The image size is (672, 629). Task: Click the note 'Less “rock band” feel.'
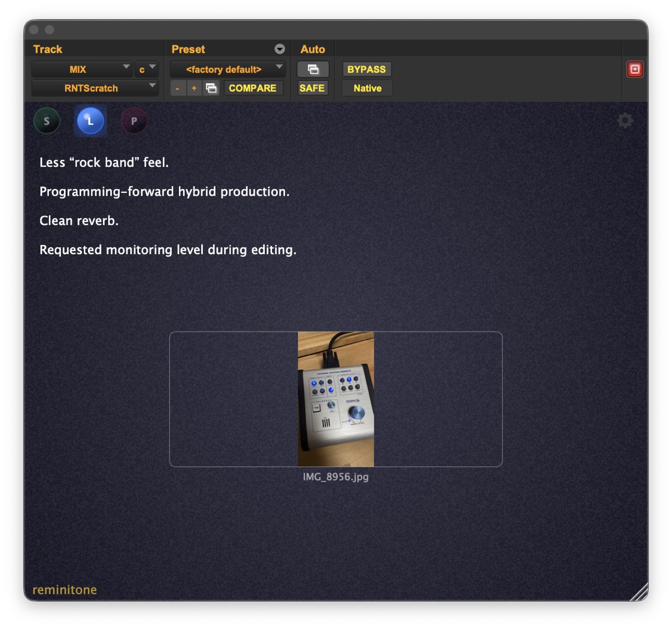point(104,162)
